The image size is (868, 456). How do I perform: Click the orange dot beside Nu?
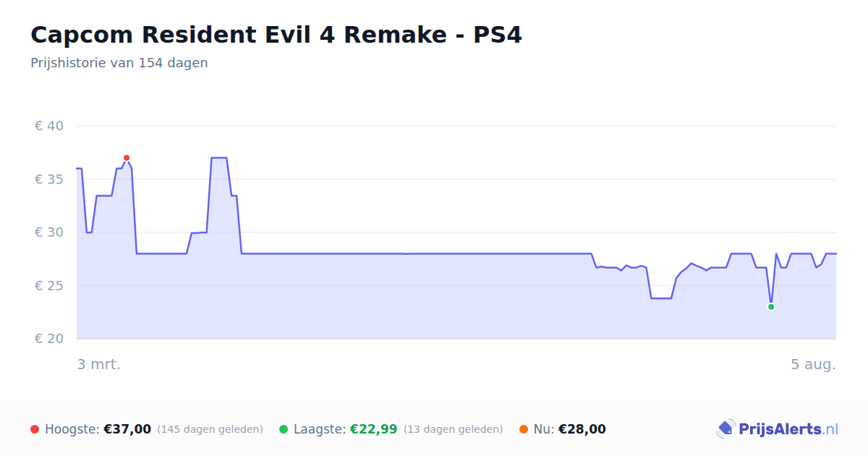click(524, 429)
